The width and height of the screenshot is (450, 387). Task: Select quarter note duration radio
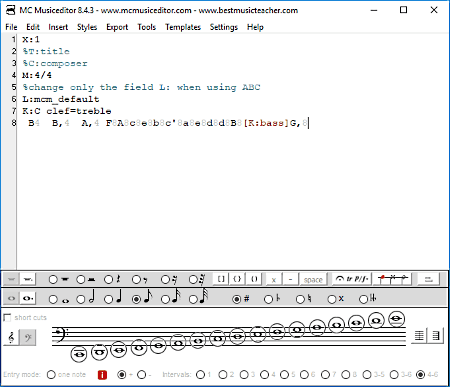(108, 299)
